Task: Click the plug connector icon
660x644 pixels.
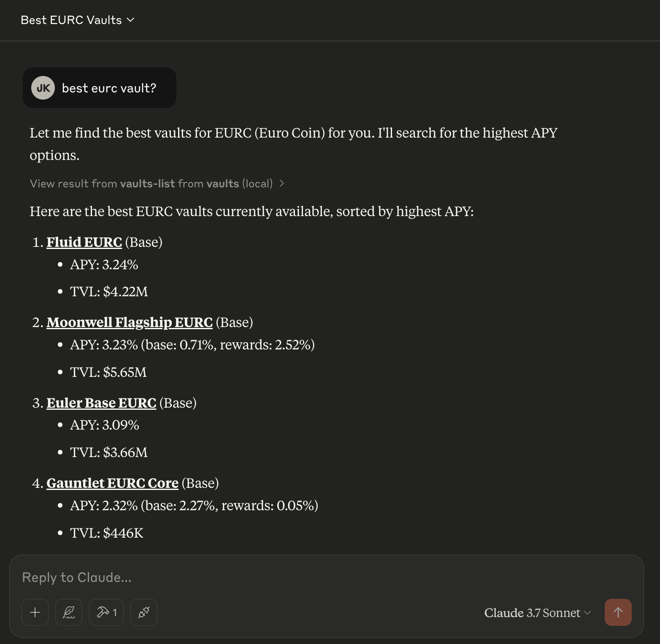Action: pyautogui.click(x=144, y=612)
